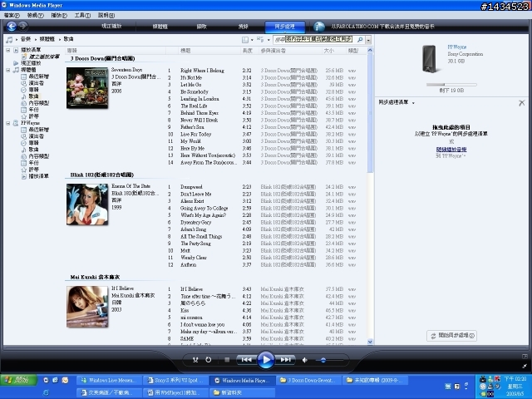Click the Enema Of The State album cover
The image size is (532, 399).
coord(87,204)
